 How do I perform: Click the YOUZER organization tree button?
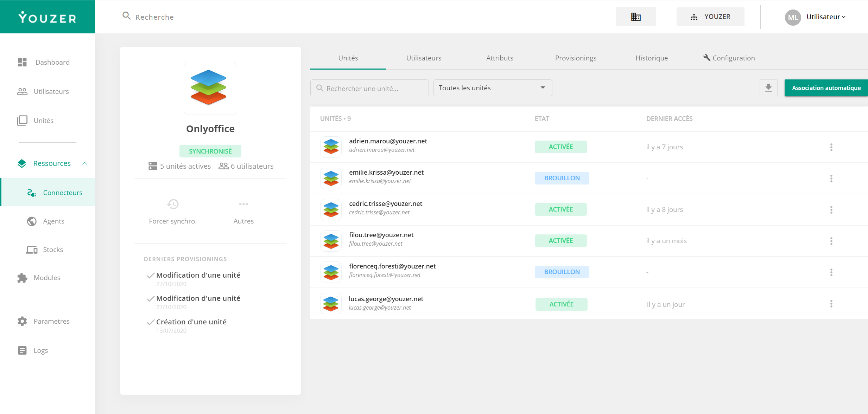click(x=710, y=17)
